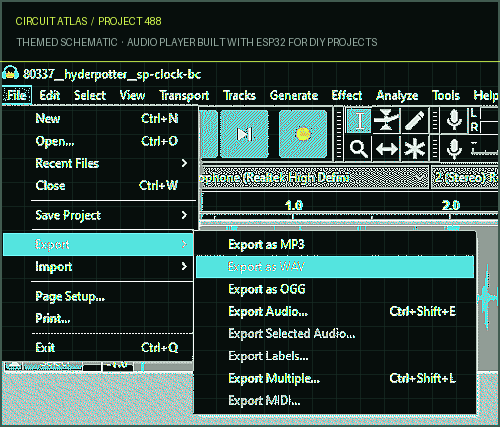
Task: Open the Effect menu
Action: (x=347, y=96)
